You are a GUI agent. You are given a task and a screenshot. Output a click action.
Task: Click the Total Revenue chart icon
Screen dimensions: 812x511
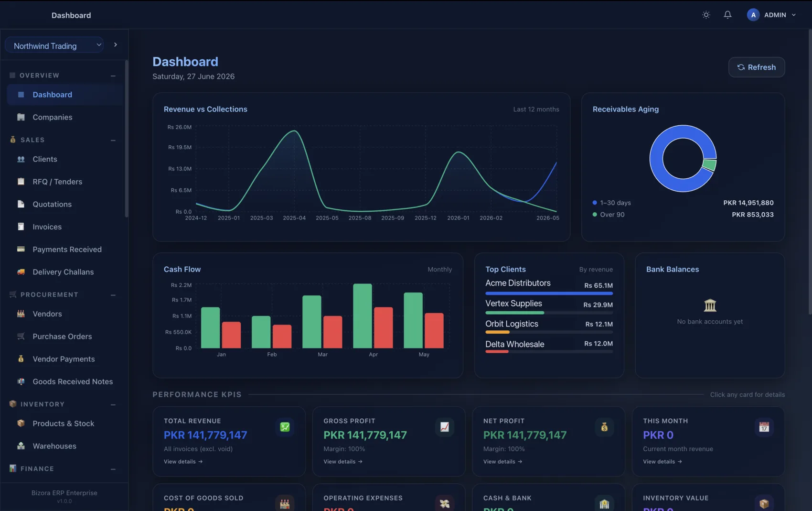click(285, 427)
